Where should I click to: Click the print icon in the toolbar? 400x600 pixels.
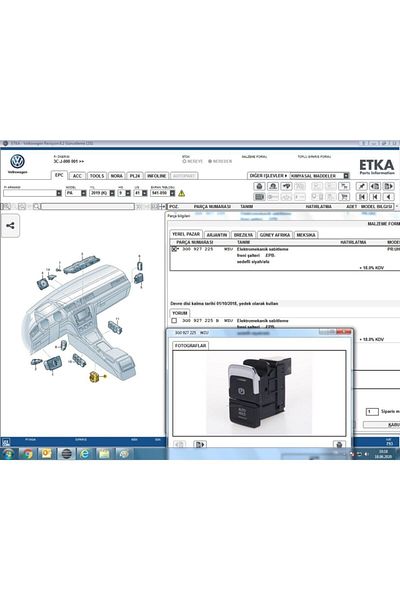point(260,186)
